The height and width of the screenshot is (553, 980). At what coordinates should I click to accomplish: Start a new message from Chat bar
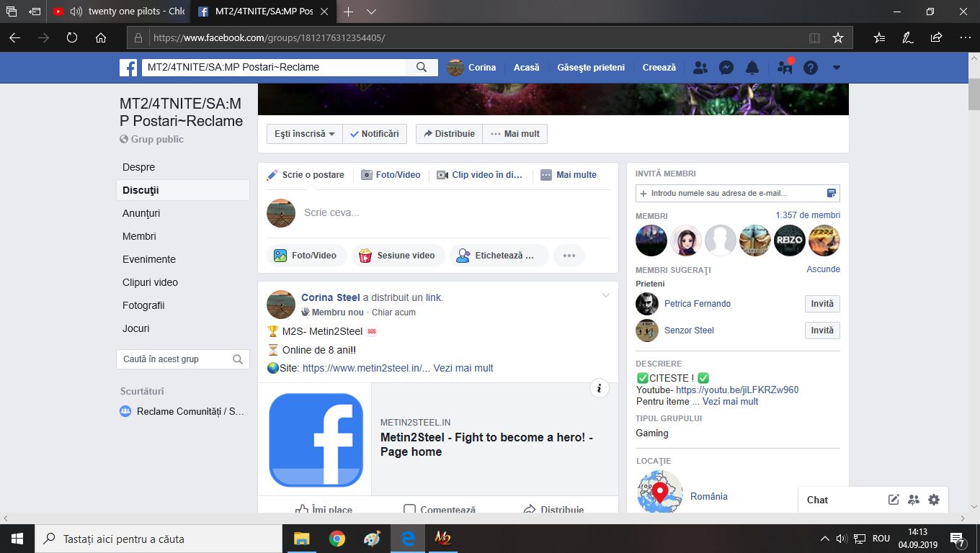894,500
